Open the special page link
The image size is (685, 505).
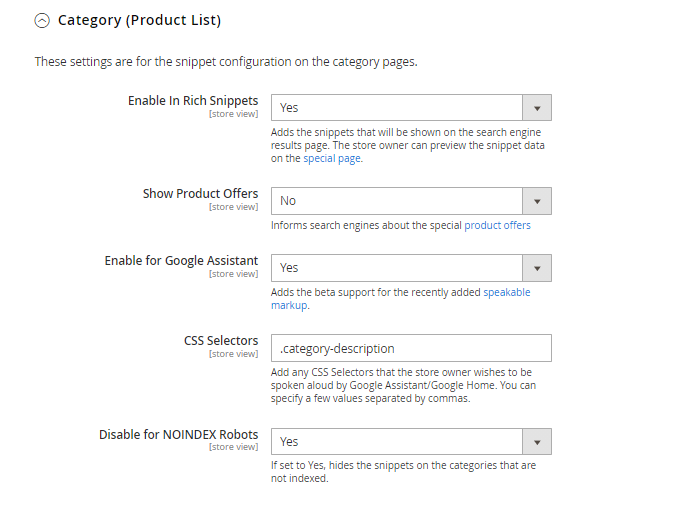point(332,159)
